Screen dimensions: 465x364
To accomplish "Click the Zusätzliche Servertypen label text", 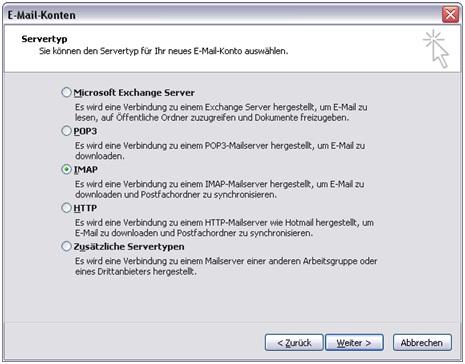I will (129, 247).
